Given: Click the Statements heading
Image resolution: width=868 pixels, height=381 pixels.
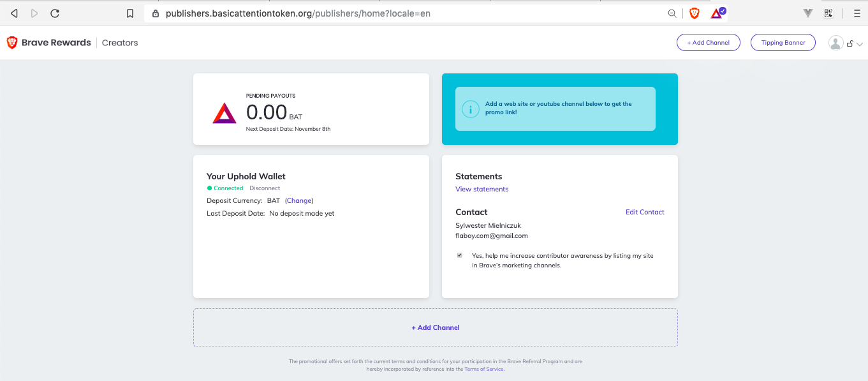Looking at the screenshot, I should pos(479,176).
